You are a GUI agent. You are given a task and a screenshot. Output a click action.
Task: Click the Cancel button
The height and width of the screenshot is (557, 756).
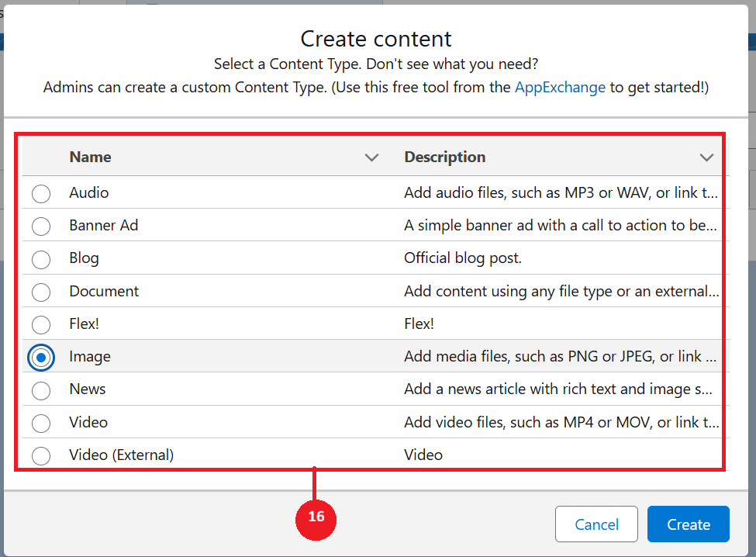tap(596, 524)
